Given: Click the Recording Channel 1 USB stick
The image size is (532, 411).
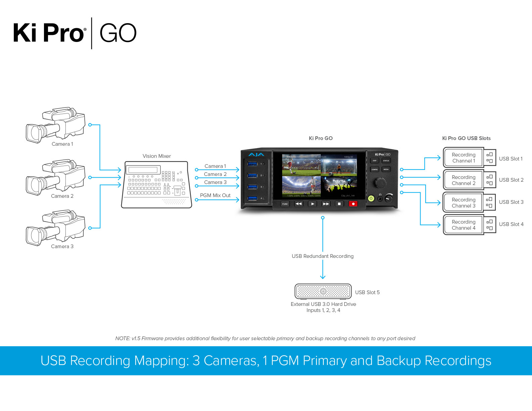Looking at the screenshot, I should click(469, 157).
